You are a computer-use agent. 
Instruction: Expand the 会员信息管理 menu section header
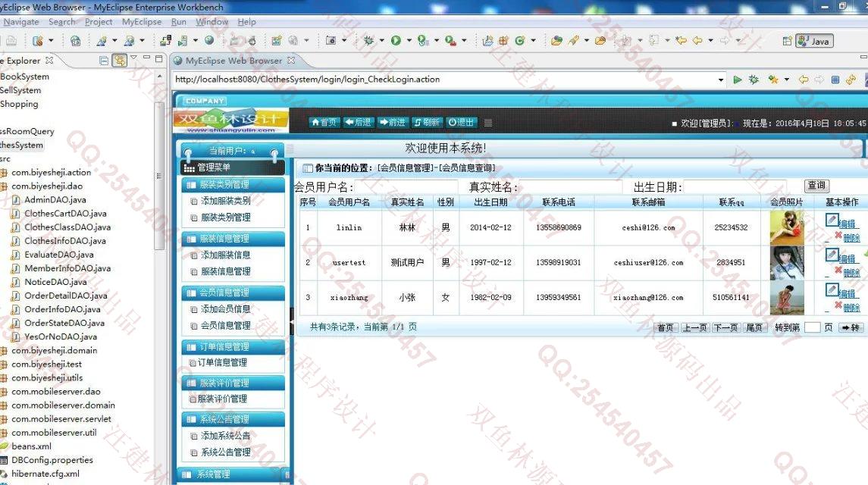tap(233, 293)
